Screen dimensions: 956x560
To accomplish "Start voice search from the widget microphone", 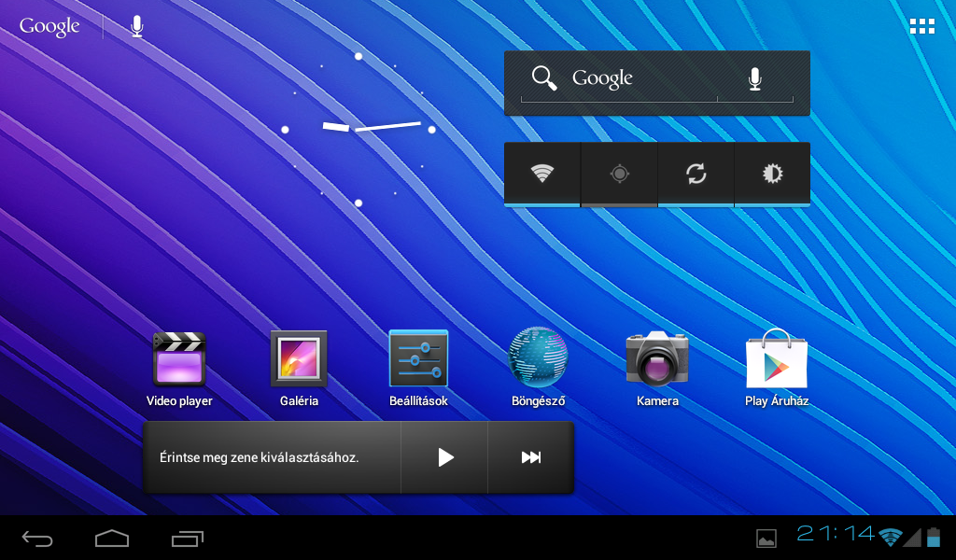I will tap(754, 78).
